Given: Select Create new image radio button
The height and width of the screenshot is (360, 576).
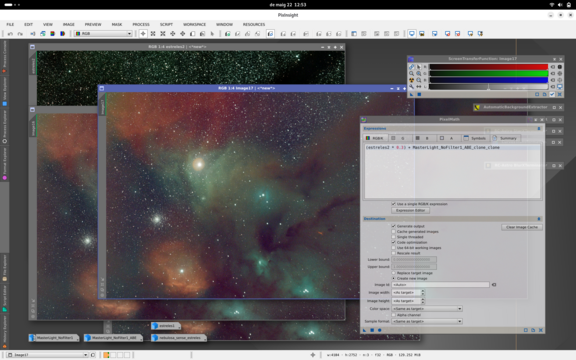Looking at the screenshot, I should [393, 278].
